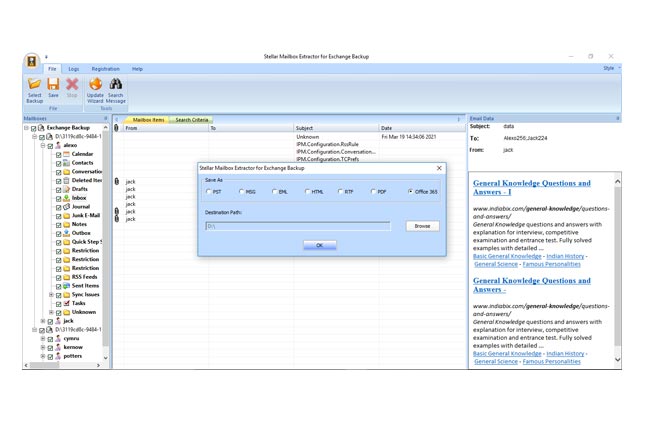645x421 pixels.
Task: Select the Calendar folder icon
Action: 66,154
